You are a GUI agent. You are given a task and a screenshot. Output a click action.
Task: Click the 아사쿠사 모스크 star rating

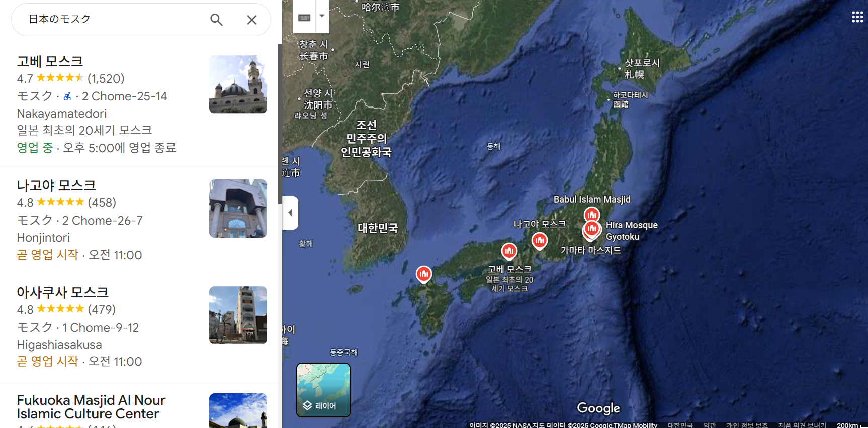point(60,309)
